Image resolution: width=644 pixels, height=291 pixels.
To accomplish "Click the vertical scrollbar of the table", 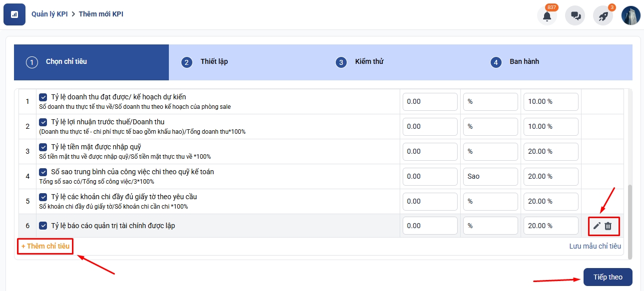I will (630, 220).
